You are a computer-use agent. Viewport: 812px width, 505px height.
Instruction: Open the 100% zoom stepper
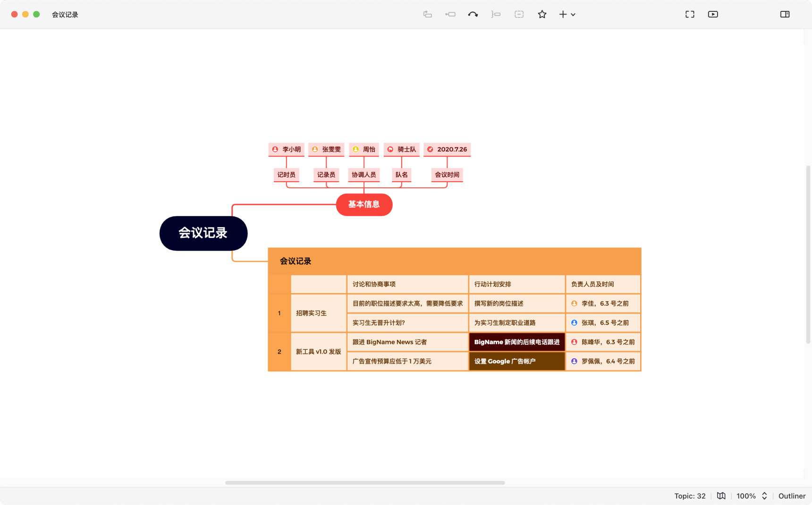pyautogui.click(x=764, y=496)
